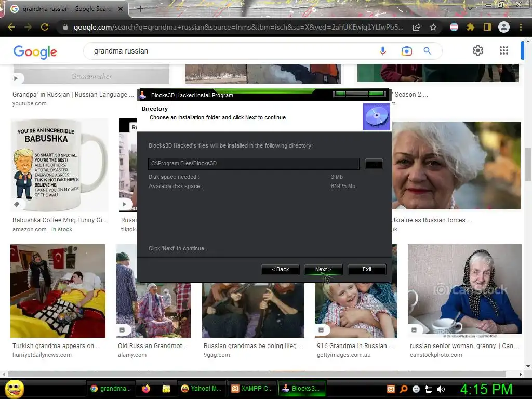The image size is (532, 399).
Task: Click the Chrome address bar URL
Action: pos(238,27)
